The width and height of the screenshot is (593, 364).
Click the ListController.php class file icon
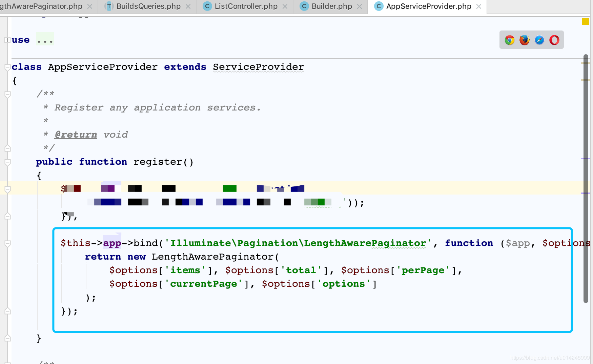coord(207,6)
